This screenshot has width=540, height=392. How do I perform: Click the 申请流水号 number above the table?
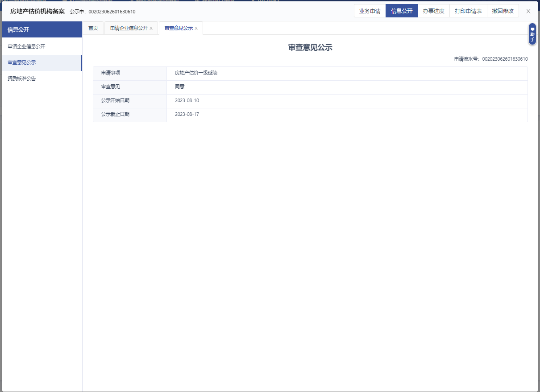505,59
